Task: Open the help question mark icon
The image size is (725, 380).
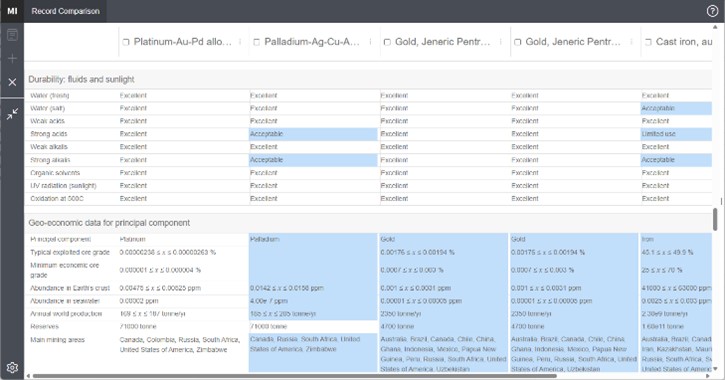Action: tap(713, 11)
